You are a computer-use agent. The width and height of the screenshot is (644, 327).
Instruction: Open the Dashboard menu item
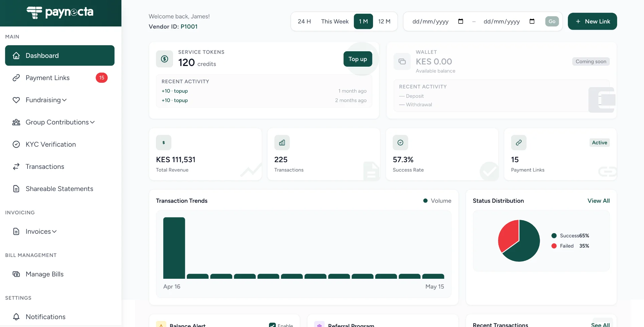(60, 56)
